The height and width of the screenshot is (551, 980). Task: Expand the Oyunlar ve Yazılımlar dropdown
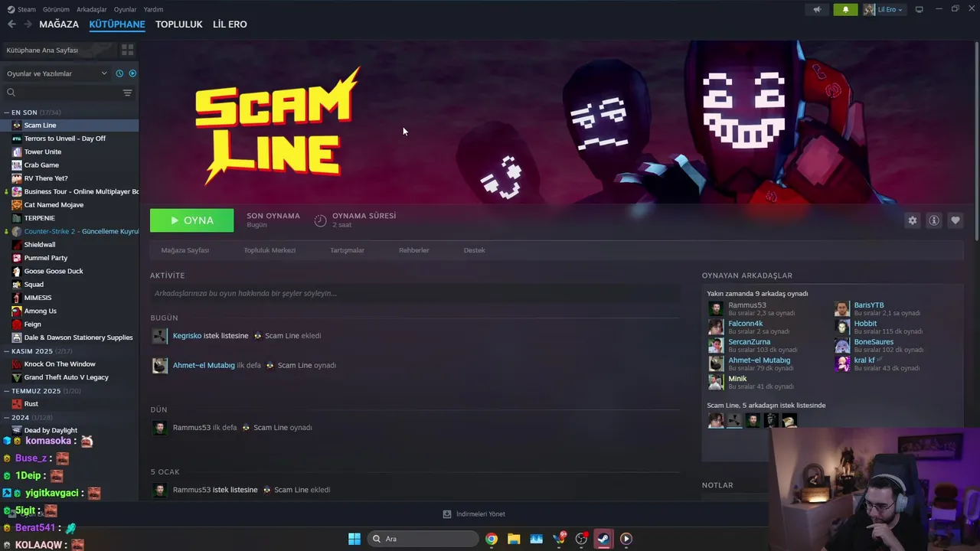click(x=57, y=73)
